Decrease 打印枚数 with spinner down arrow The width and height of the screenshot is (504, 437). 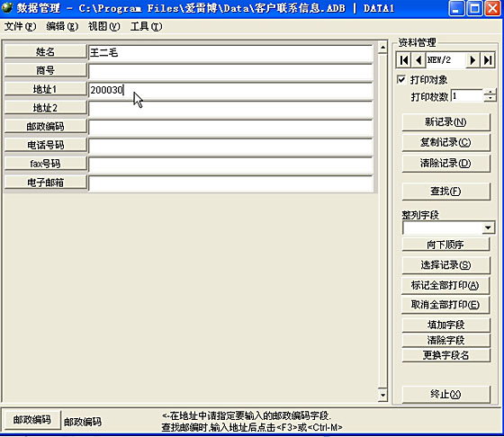[x=490, y=99]
